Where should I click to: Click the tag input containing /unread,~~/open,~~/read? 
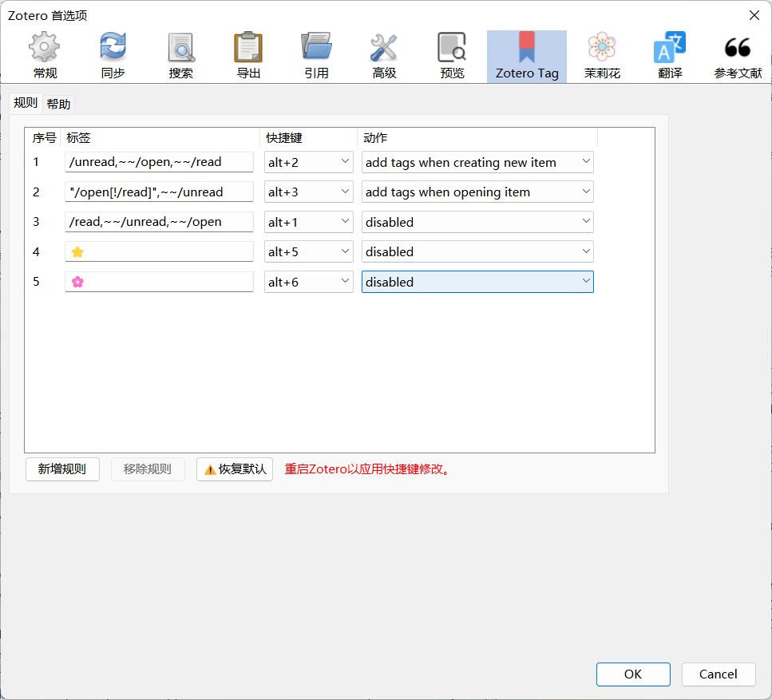tap(159, 162)
